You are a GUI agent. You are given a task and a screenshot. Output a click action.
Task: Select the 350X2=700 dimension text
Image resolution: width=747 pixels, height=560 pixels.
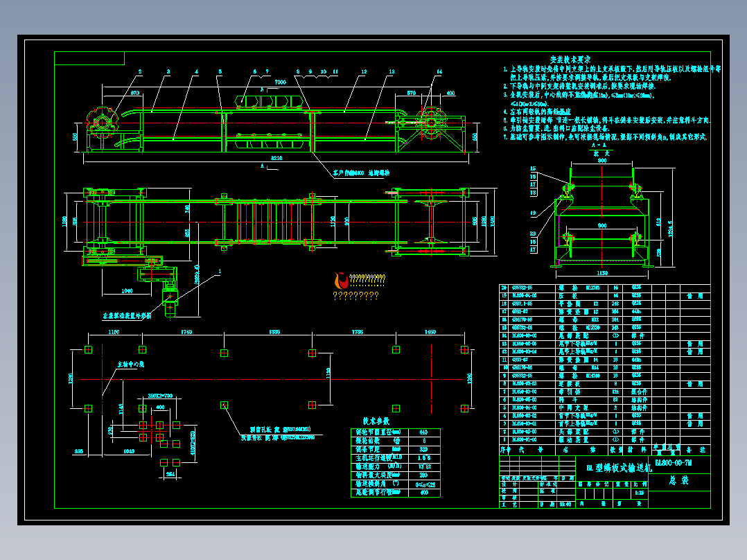click(x=160, y=396)
